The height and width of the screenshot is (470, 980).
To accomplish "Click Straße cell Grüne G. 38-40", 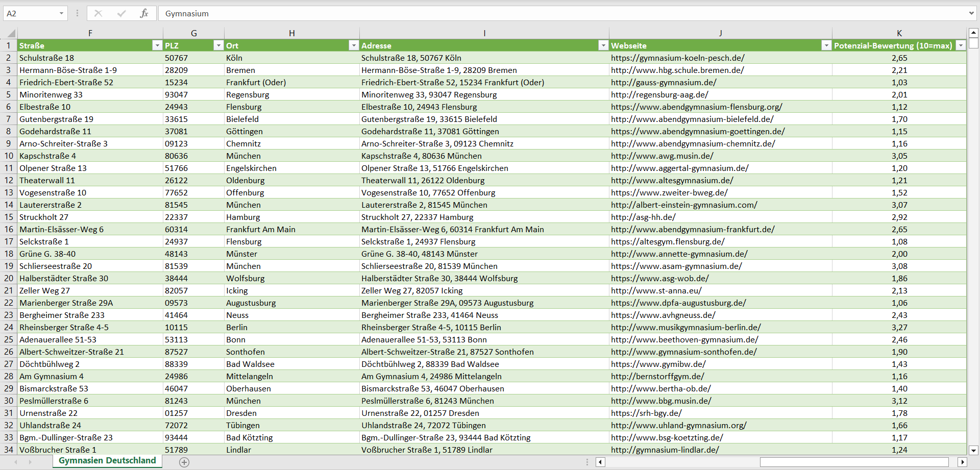I will coord(90,254).
